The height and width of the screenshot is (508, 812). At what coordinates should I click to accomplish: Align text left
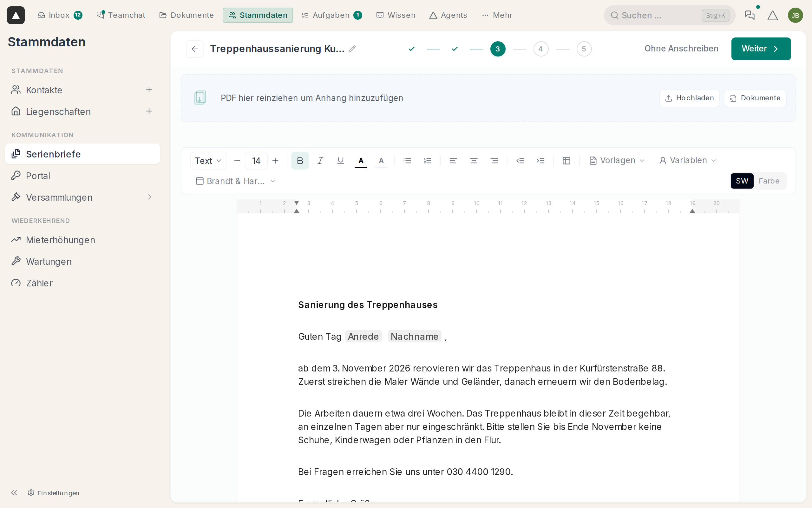pyautogui.click(x=453, y=161)
